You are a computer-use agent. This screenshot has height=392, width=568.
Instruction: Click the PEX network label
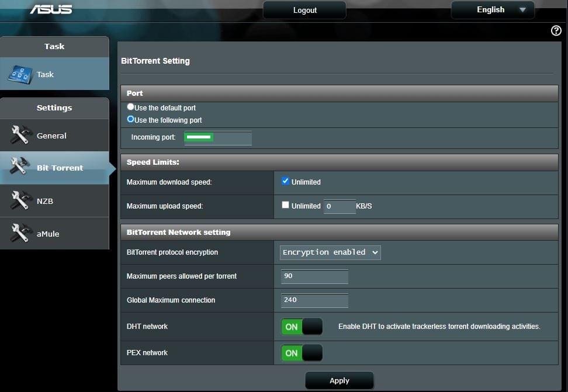[x=147, y=353]
